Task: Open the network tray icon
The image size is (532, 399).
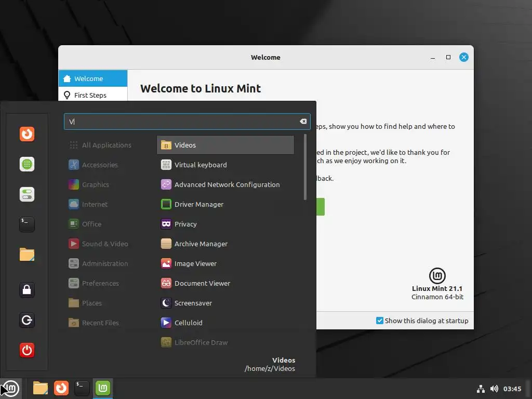Action: pyautogui.click(x=481, y=389)
